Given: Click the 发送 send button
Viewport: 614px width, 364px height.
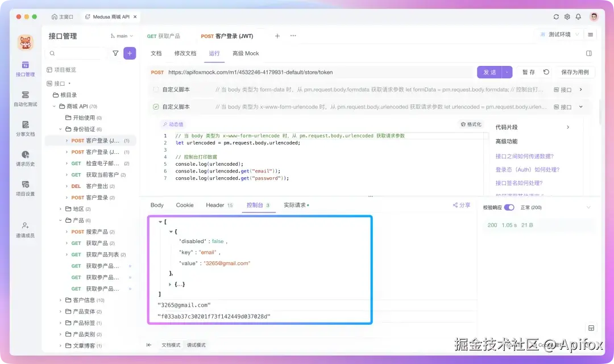Looking at the screenshot, I should [489, 72].
